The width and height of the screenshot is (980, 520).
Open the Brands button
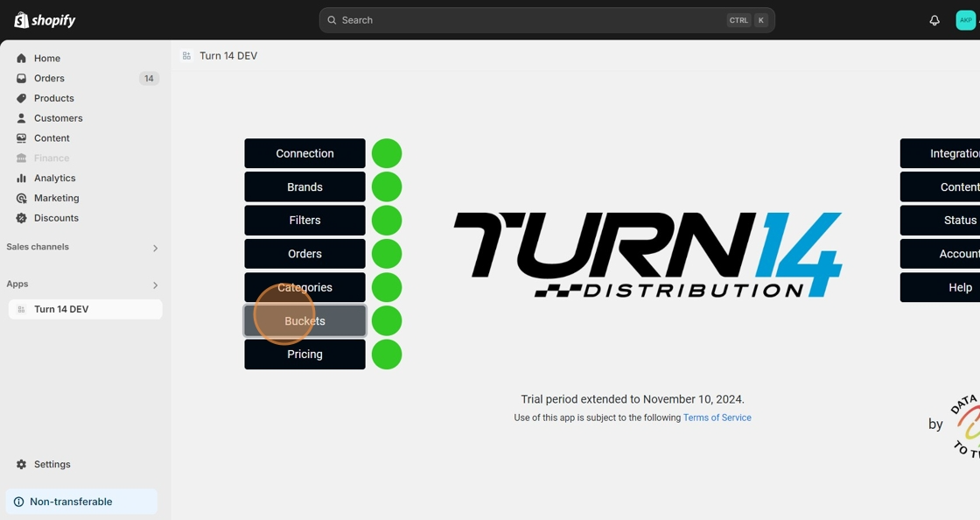click(305, 186)
